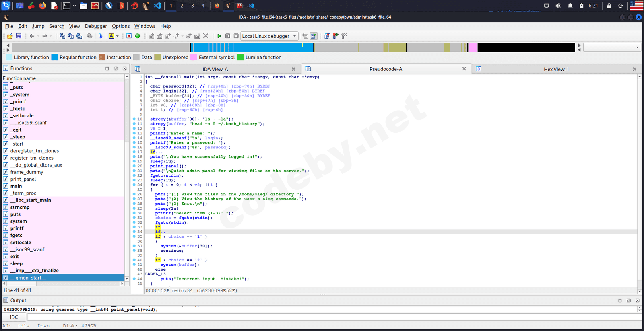The height and width of the screenshot is (331, 644).
Task: Click the IDC button in Output panel
Action: point(14,317)
